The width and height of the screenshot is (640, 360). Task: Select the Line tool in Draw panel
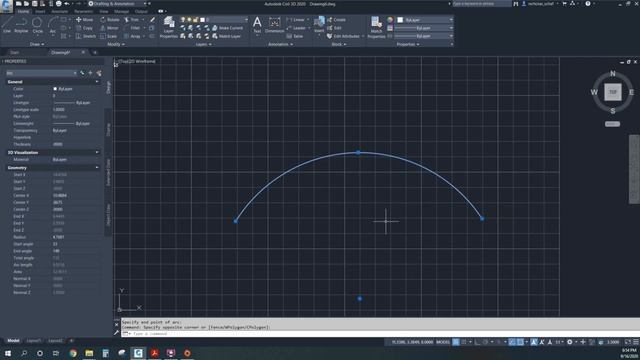(7, 24)
